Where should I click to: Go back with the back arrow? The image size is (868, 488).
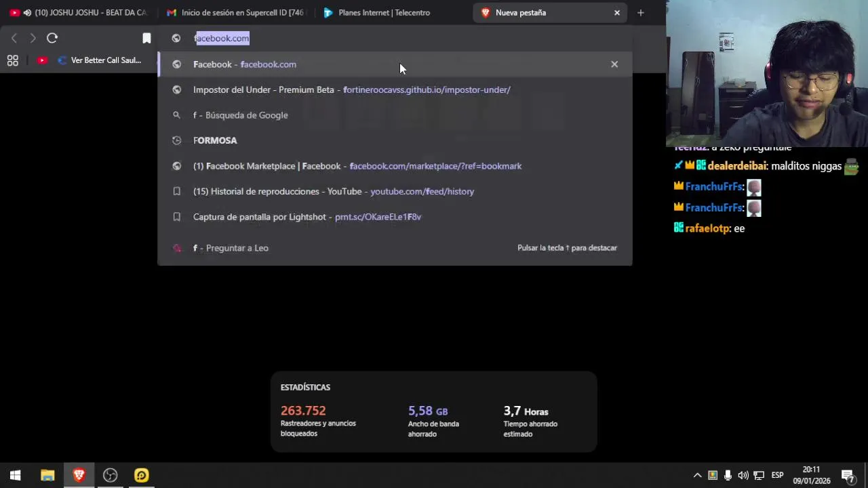click(x=14, y=38)
